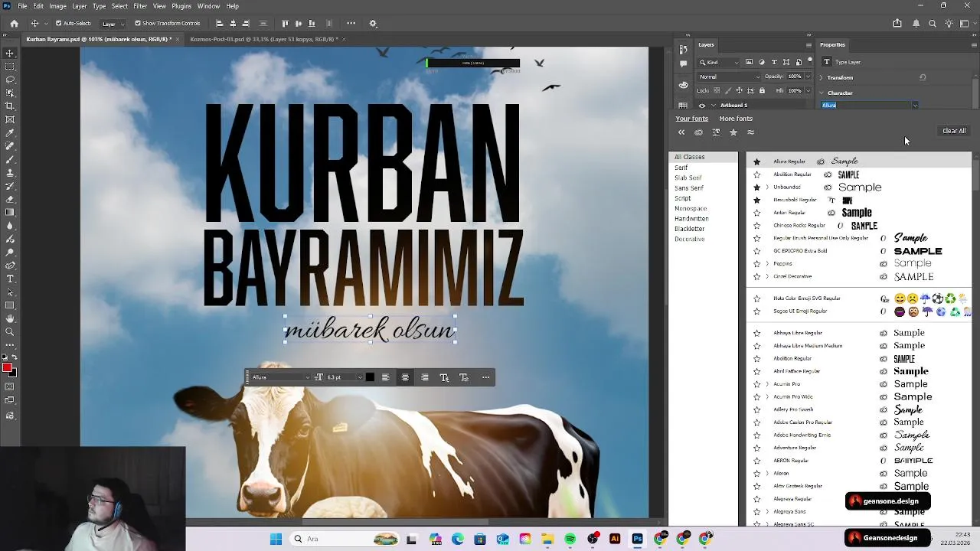Viewport: 980px width, 551px height.
Task: Switch to More fonts tab
Action: (736, 119)
